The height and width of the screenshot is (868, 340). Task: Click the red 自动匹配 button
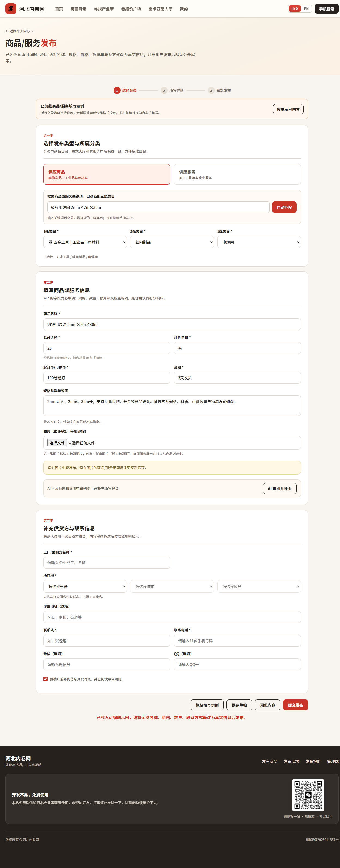point(284,207)
